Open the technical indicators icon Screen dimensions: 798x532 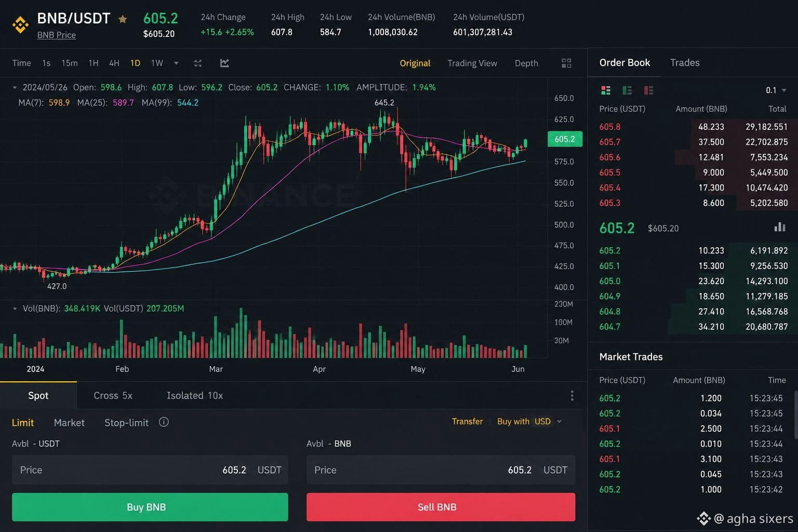point(224,63)
